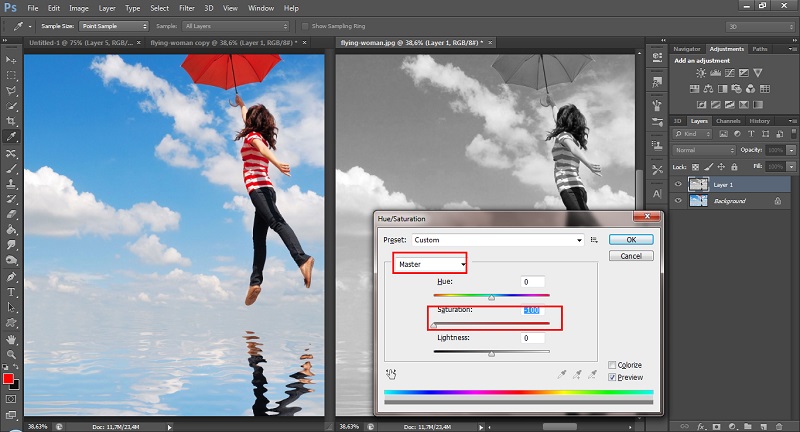Switch to the Channels tab
The height and width of the screenshot is (432, 800).
(x=728, y=121)
